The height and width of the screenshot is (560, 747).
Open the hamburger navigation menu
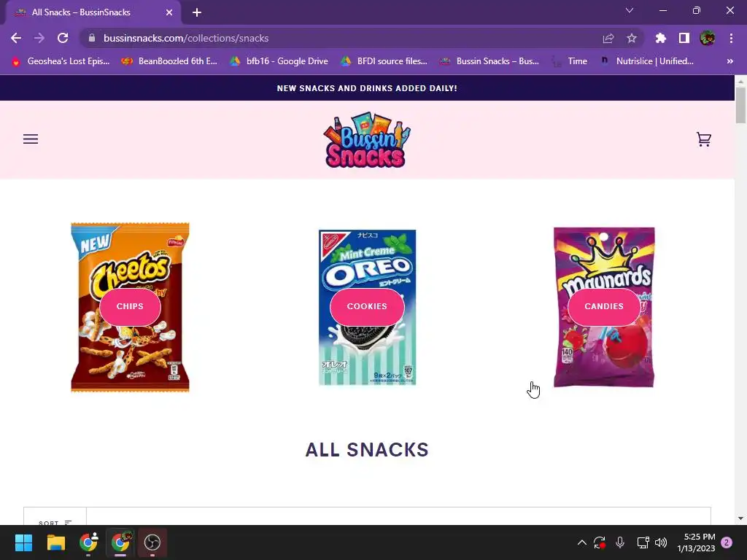pyautogui.click(x=31, y=139)
